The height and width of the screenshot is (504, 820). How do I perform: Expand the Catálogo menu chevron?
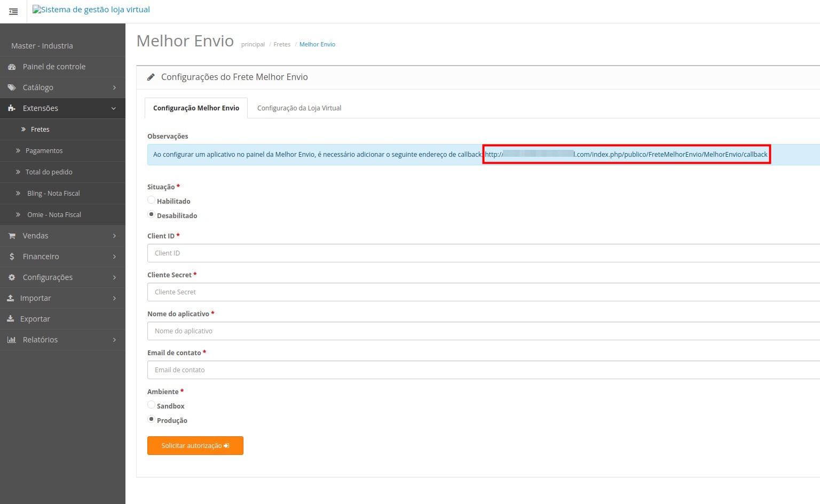(114, 87)
